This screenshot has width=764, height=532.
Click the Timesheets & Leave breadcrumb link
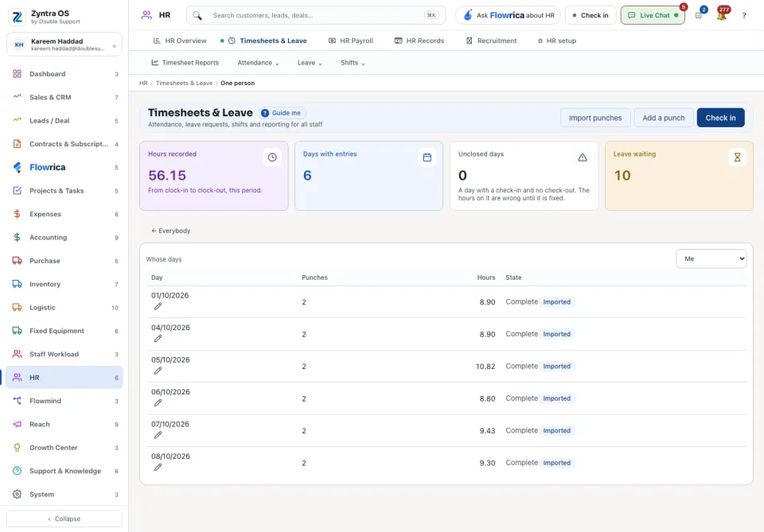click(x=184, y=83)
